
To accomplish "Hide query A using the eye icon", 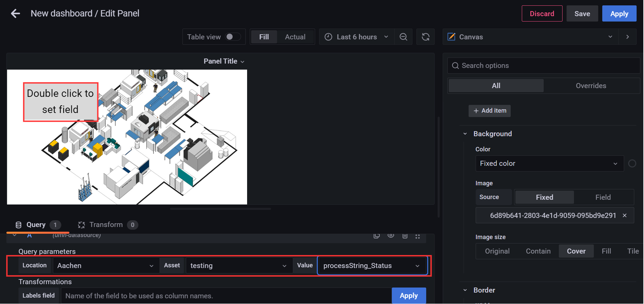I will coord(391,235).
